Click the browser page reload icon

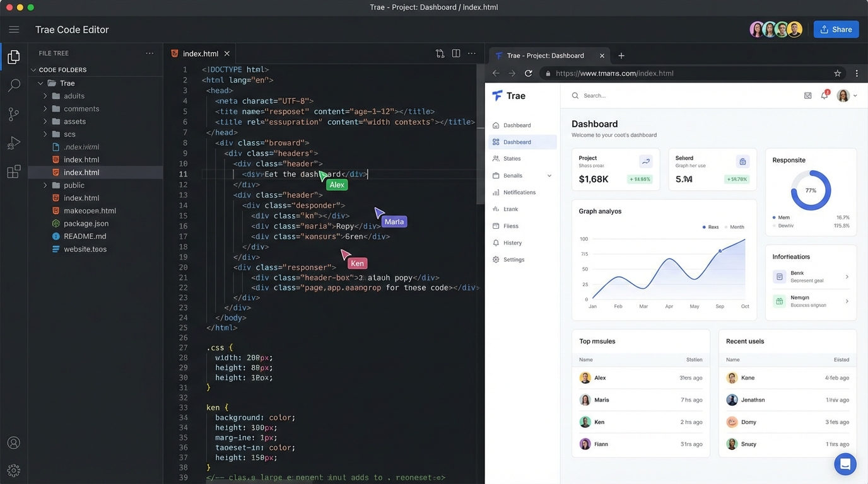click(x=529, y=72)
